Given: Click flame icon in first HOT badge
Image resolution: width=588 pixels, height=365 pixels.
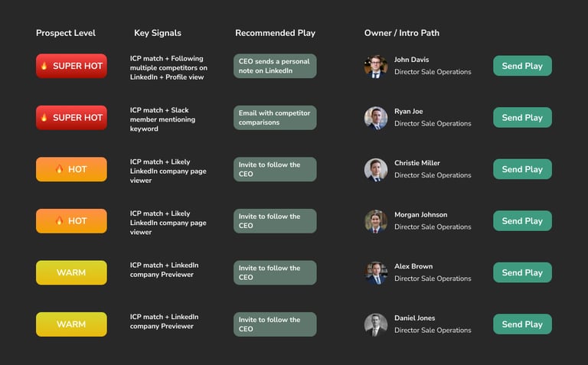Looking at the screenshot, I should click(59, 168).
